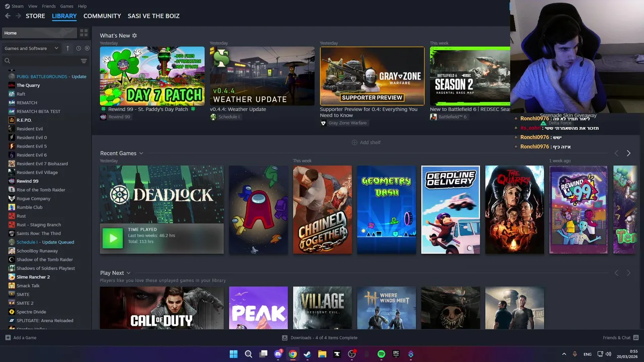Switch to the STORE tab
Viewport: 644px width, 362px height.
(35, 16)
